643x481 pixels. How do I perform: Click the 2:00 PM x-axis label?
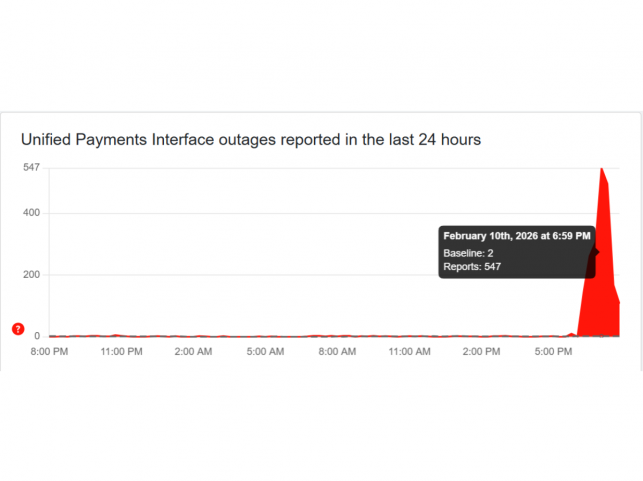[x=481, y=352]
